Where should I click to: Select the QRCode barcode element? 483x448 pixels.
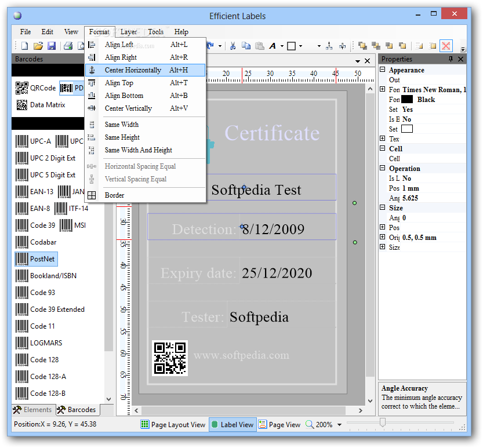[x=36, y=88]
